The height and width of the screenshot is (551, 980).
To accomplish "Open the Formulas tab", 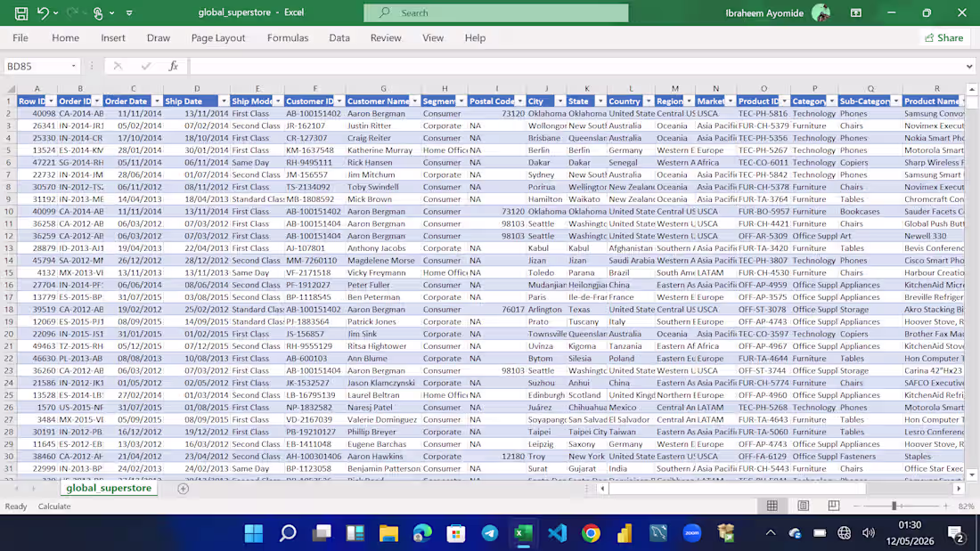I will tap(288, 37).
